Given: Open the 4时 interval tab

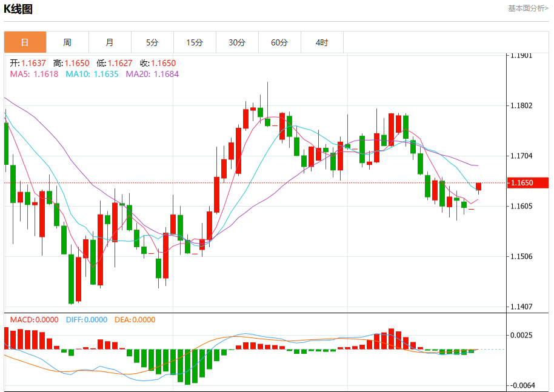Looking at the screenshot, I should (x=322, y=42).
